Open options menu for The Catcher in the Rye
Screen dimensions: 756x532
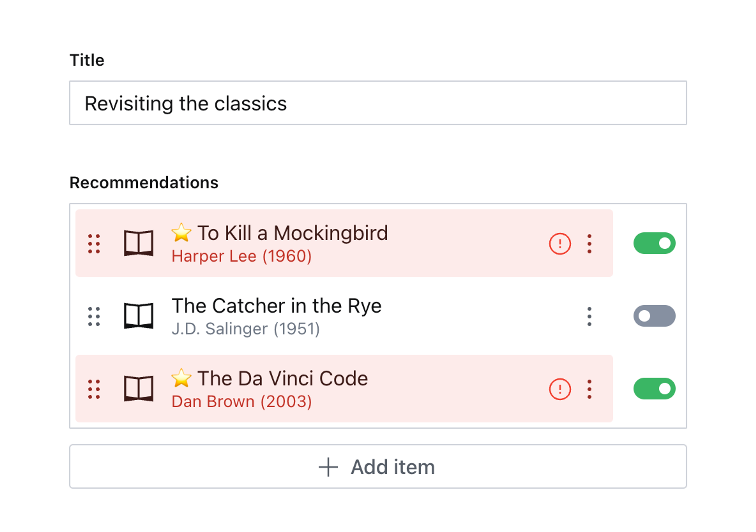pos(589,316)
